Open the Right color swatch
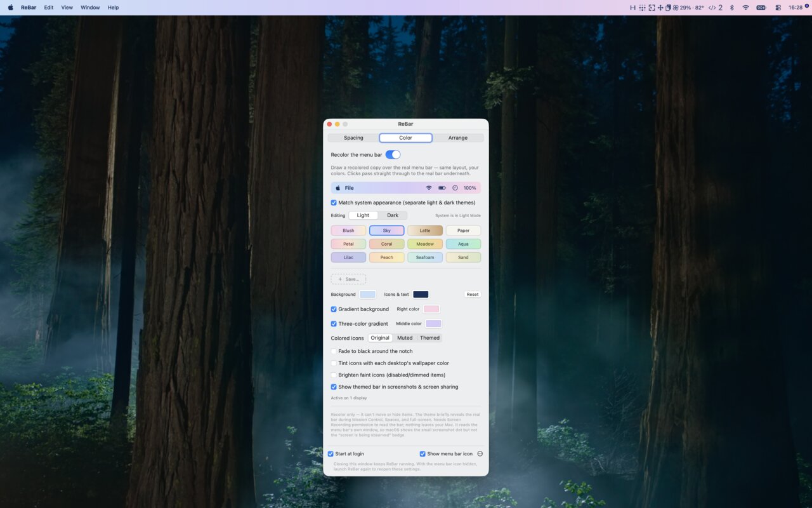Image resolution: width=812 pixels, height=508 pixels. point(431,309)
